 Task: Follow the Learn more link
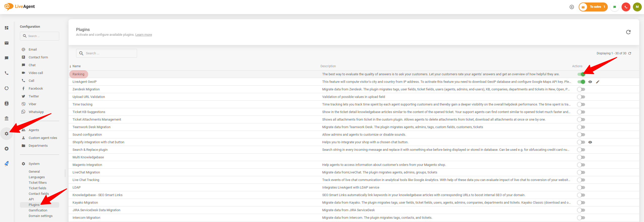[x=144, y=35]
